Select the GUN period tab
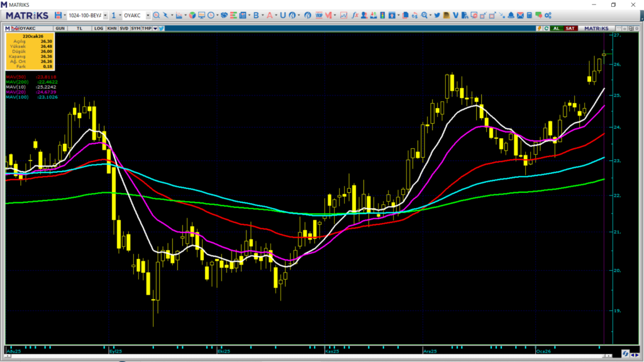 click(x=60, y=28)
